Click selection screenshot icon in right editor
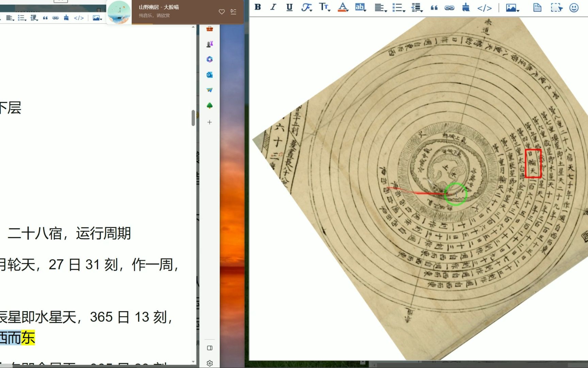Screen dimensions: 588x368 pyautogui.click(x=557, y=7)
